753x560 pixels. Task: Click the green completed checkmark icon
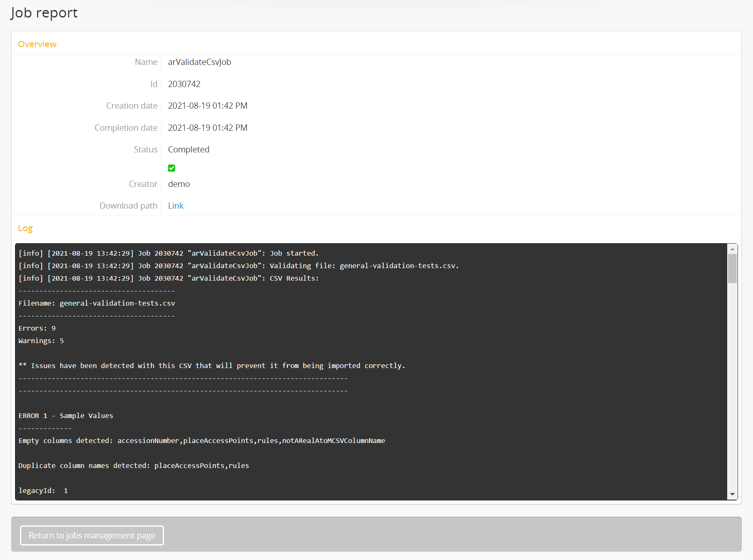pyautogui.click(x=171, y=168)
